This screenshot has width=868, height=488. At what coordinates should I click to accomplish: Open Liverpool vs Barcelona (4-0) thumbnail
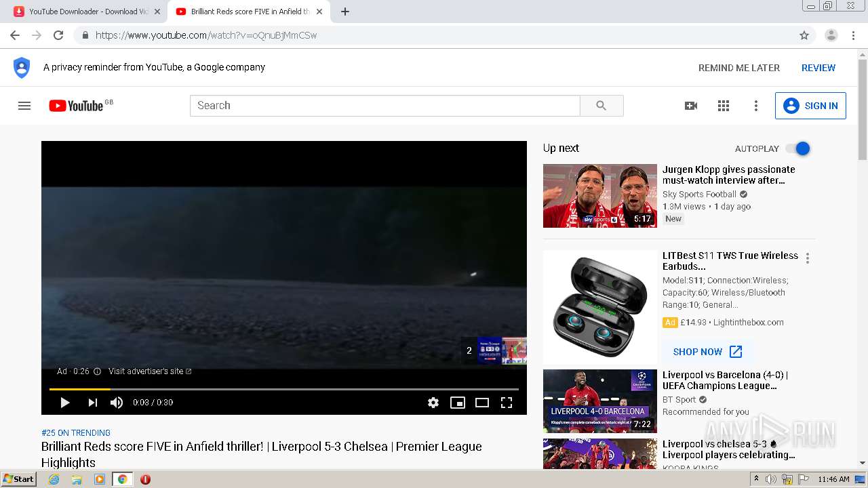pos(600,401)
